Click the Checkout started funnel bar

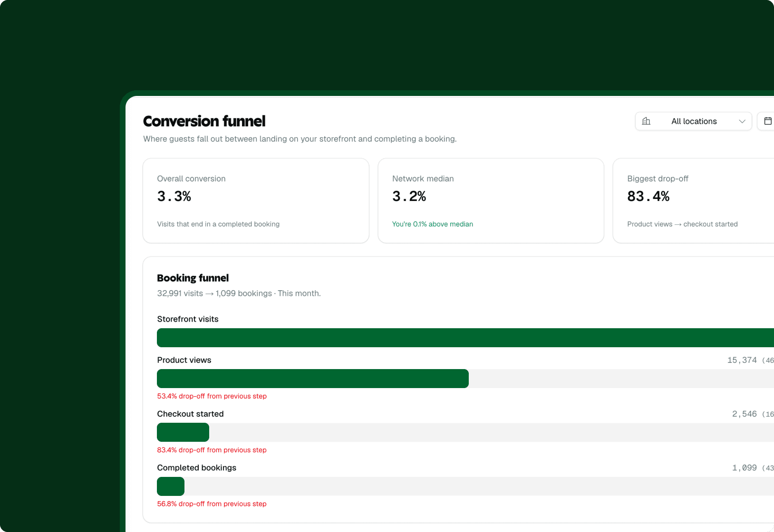(x=183, y=432)
